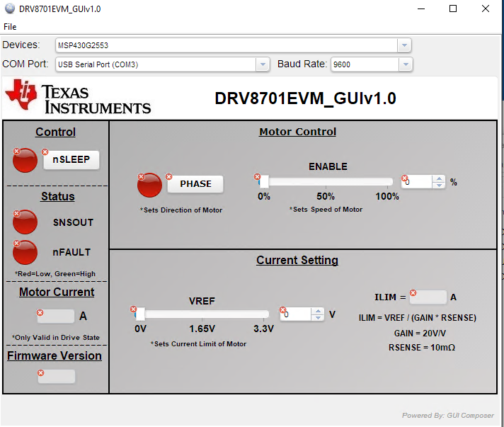Click the error badge on the PHASE button
Image resolution: width=504 pixels, height=427 pixels.
tap(168, 176)
